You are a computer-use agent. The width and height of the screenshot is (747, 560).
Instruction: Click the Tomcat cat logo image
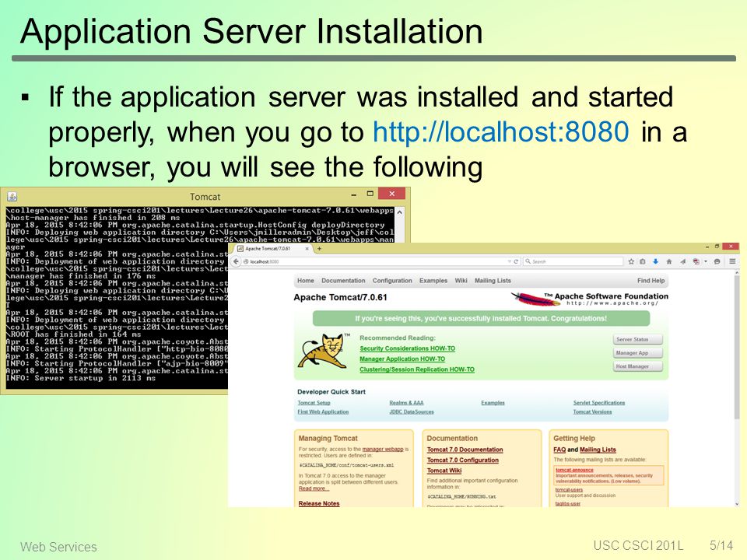tap(323, 351)
